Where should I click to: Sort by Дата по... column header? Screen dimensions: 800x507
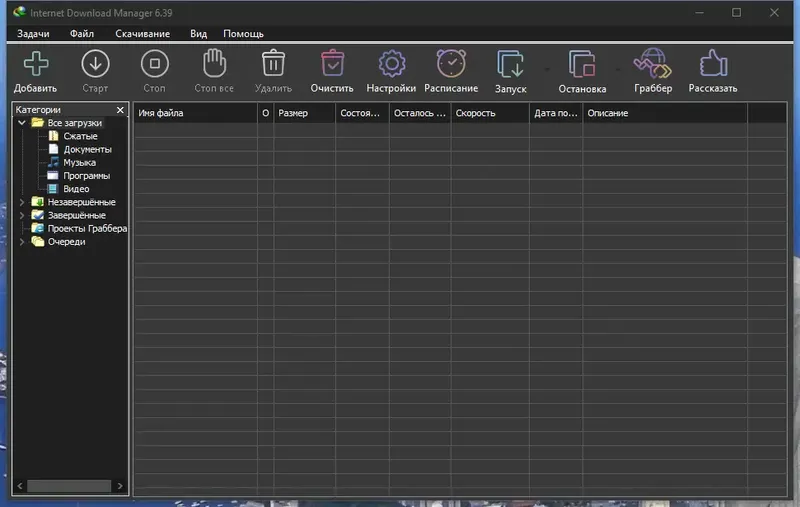point(556,113)
